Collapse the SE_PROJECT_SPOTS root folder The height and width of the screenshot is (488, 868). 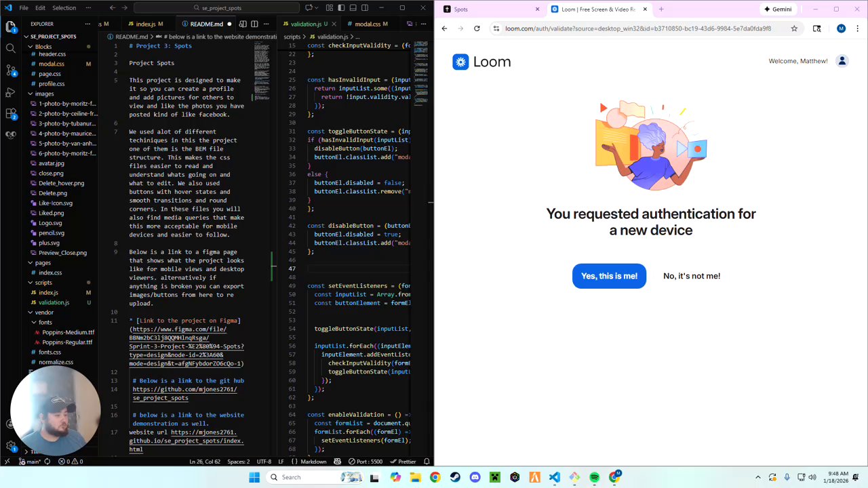[x=53, y=37]
